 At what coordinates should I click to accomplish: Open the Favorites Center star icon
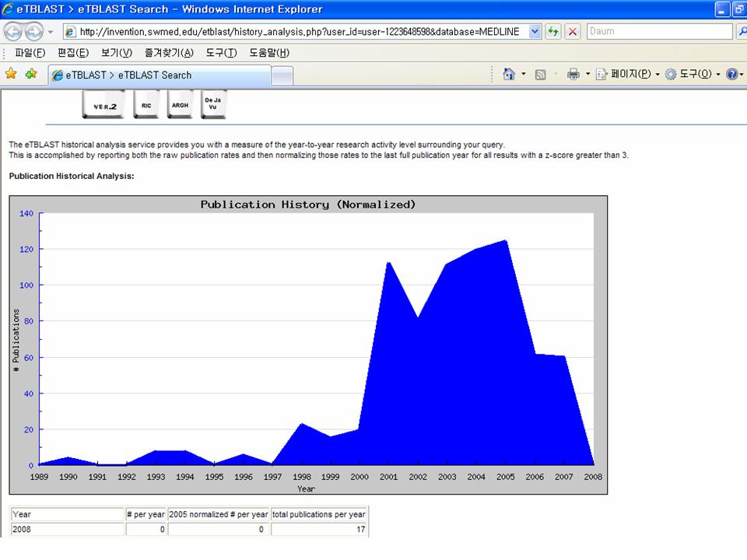tap(11, 74)
